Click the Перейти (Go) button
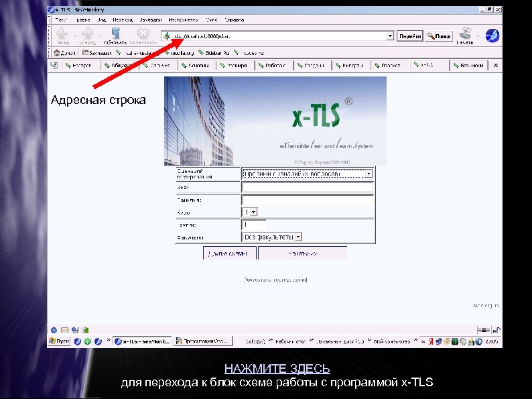532x399 pixels. coord(410,36)
